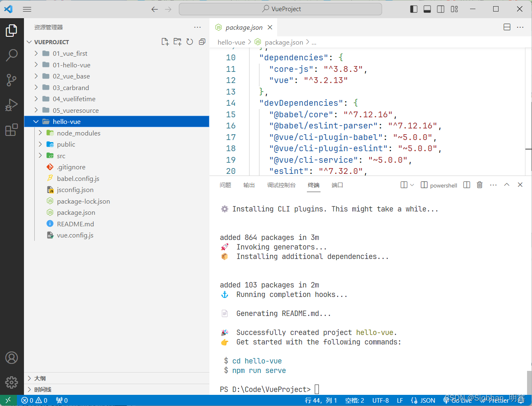This screenshot has height=406, width=532.
Task: Toggle the primary side bar visibility
Action: coord(414,9)
